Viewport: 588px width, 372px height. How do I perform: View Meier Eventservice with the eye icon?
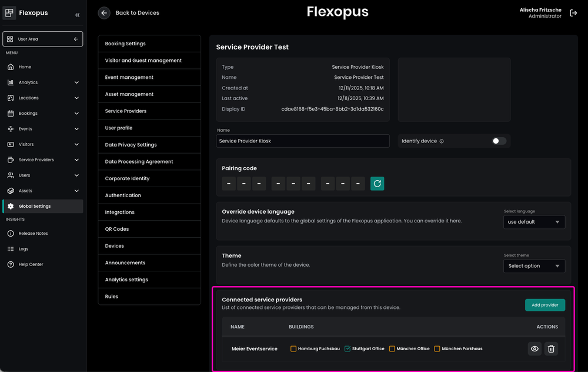[x=534, y=348]
